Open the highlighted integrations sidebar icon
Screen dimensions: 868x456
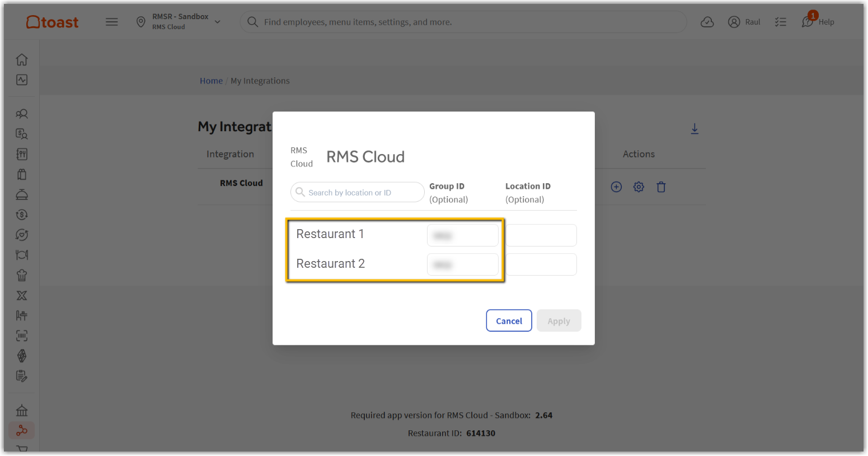(x=22, y=430)
